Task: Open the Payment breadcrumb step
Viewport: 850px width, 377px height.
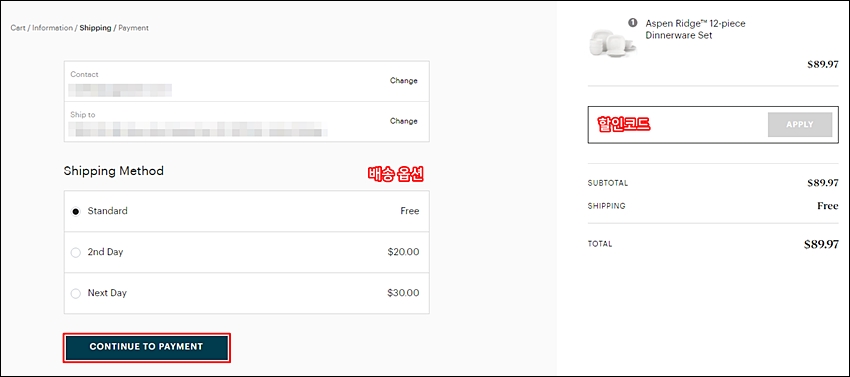Action: [x=133, y=28]
